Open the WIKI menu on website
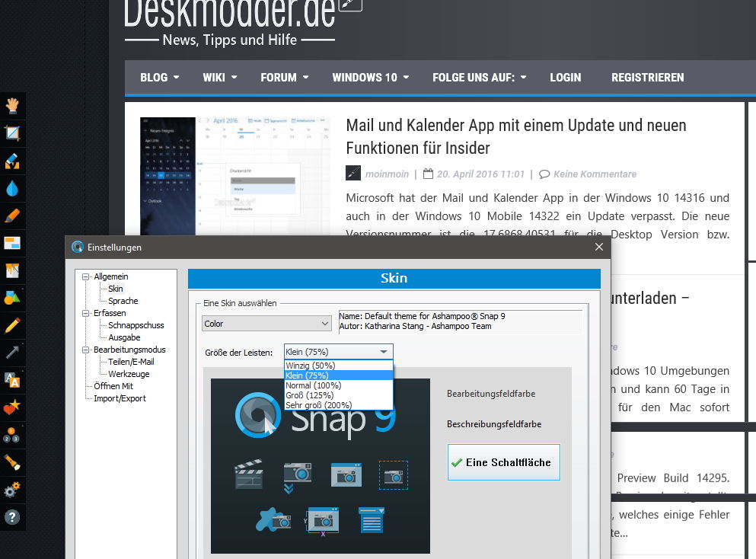The width and height of the screenshot is (756, 559). point(220,77)
